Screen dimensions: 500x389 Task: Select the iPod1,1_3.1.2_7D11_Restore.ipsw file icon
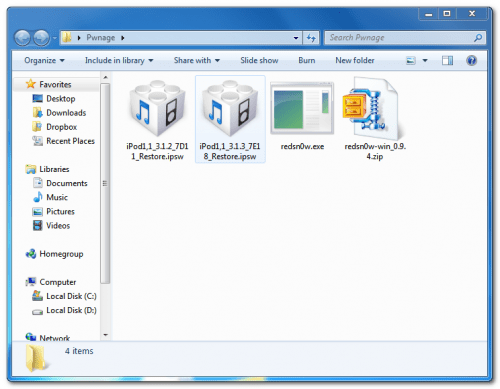(157, 108)
